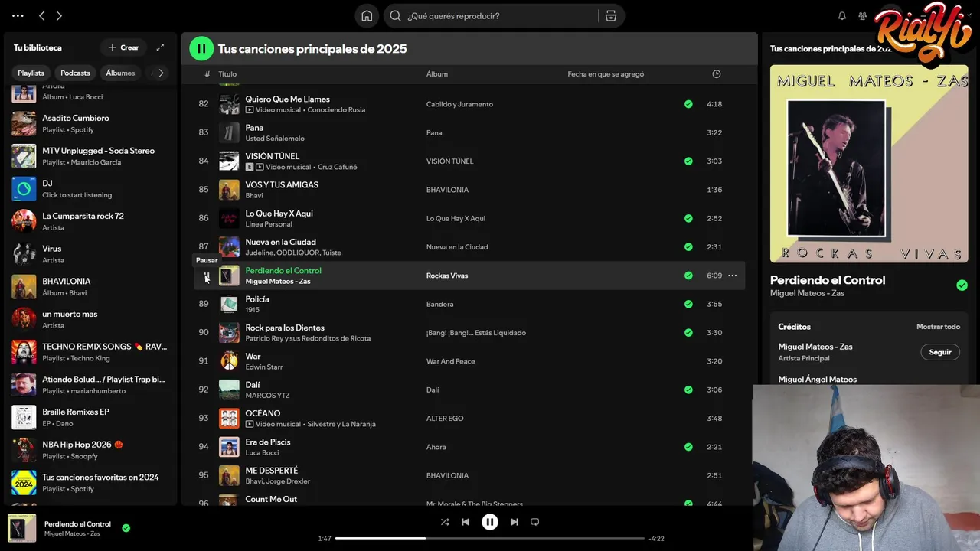Open the three-dot app menu
Image resolution: width=980 pixels, height=551 pixels.
tap(18, 16)
